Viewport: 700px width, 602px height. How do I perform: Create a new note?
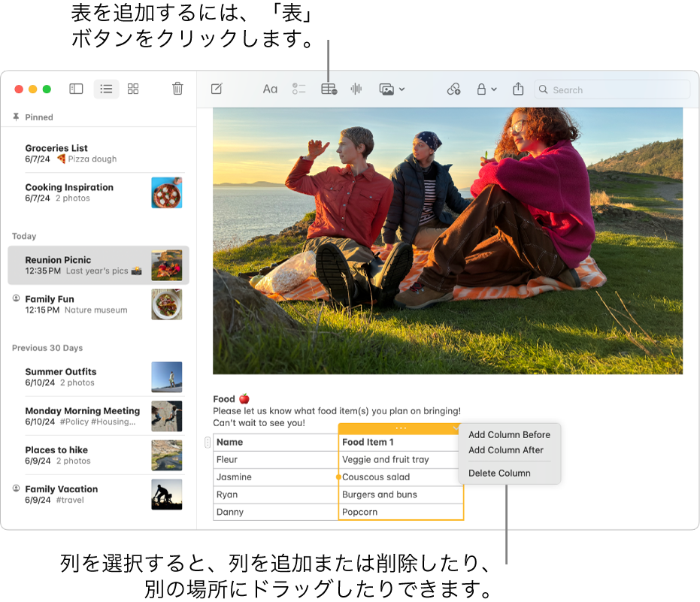(217, 89)
